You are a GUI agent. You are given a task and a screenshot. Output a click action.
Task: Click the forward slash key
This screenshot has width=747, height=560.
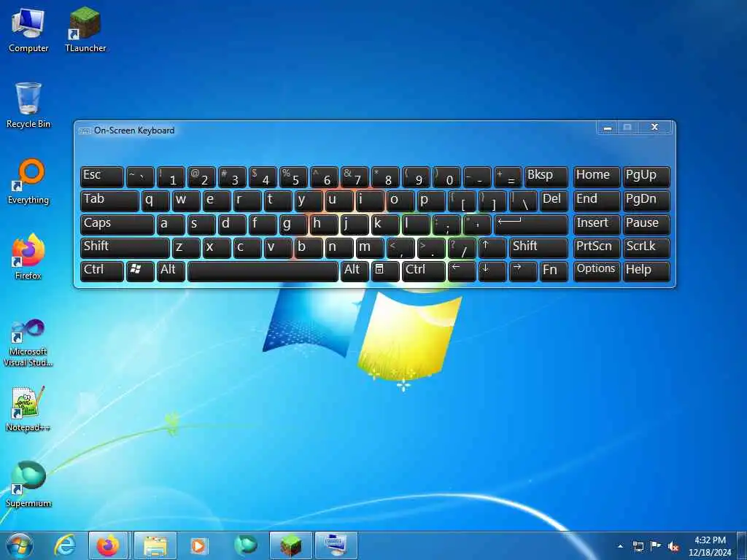coord(462,248)
